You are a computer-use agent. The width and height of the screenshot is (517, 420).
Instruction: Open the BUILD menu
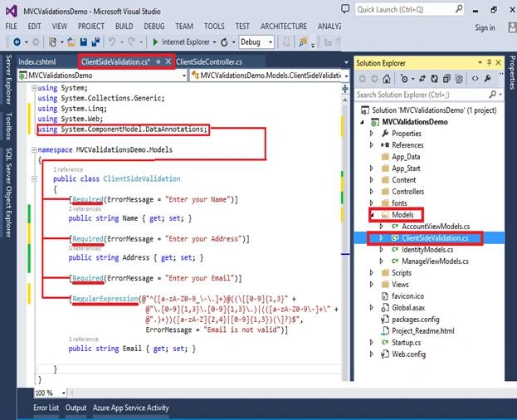point(124,27)
